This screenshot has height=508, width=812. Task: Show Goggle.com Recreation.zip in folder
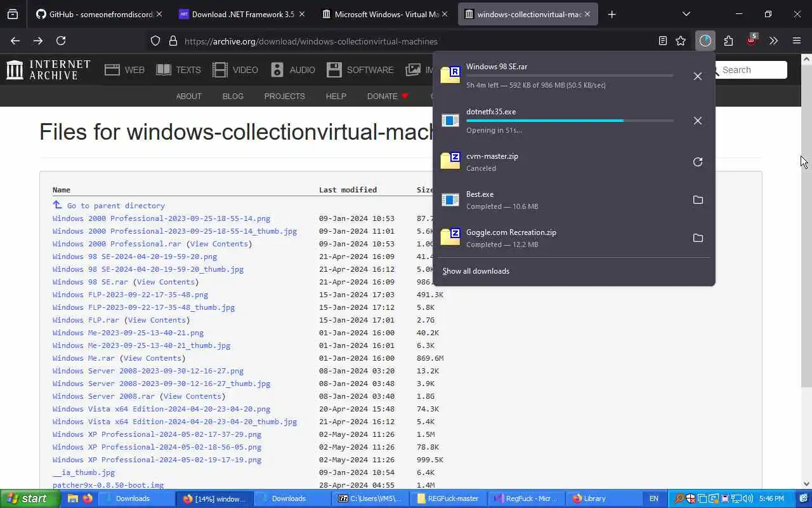(x=698, y=238)
